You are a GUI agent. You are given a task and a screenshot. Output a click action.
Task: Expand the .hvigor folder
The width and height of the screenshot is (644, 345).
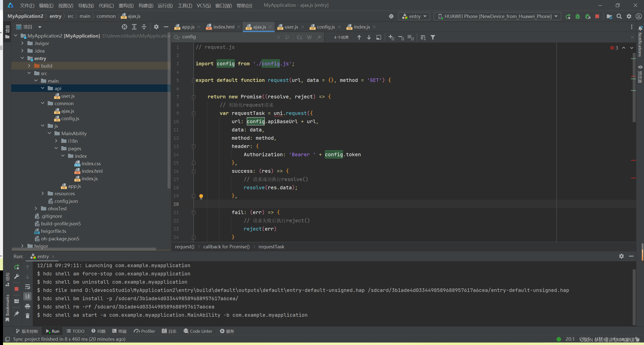click(22, 43)
